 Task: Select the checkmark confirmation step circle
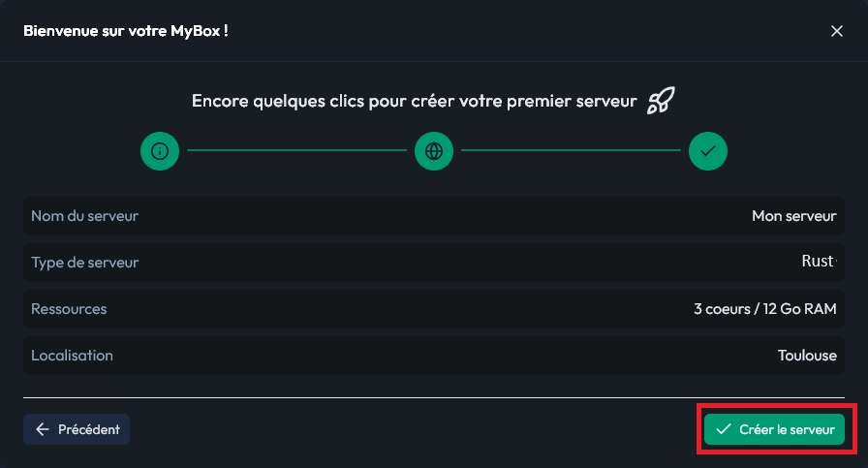(x=708, y=151)
